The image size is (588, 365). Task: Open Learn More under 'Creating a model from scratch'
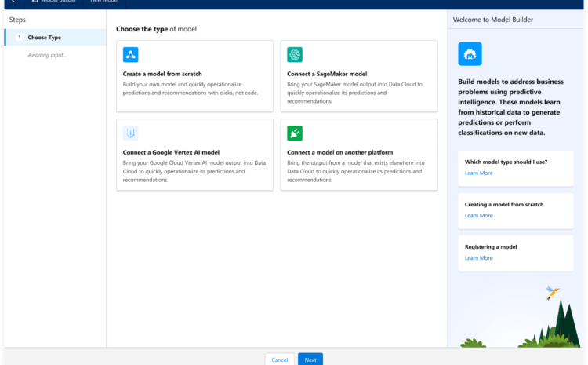478,216
